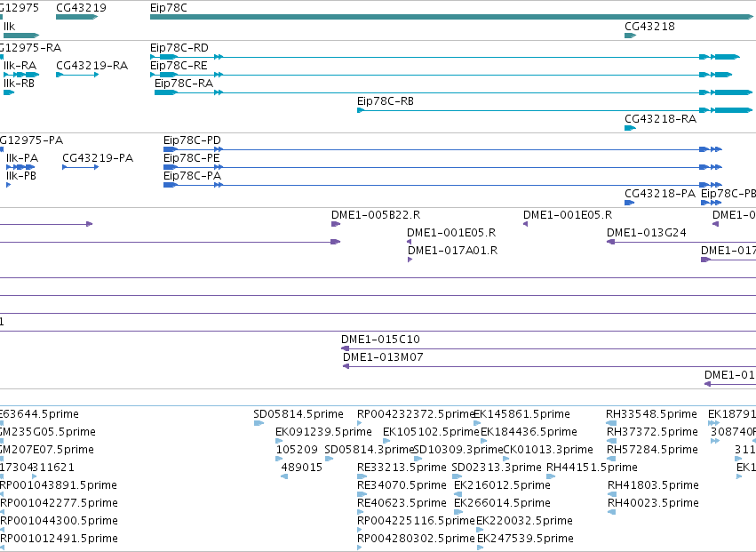Click EST SD05814.5prime
The height and width of the screenshot is (552, 756).
pyautogui.click(x=298, y=414)
